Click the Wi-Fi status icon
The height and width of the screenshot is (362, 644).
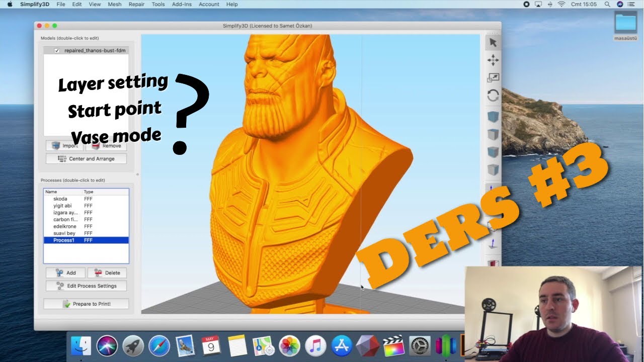click(561, 4)
